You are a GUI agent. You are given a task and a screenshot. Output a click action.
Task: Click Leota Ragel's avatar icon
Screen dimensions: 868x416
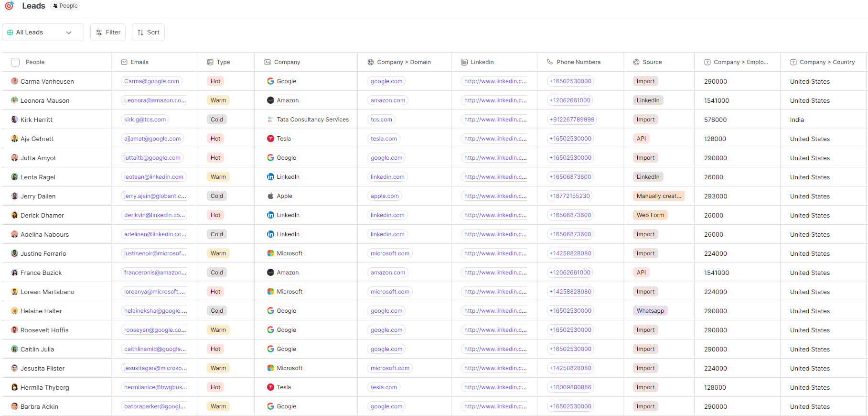[15, 177]
